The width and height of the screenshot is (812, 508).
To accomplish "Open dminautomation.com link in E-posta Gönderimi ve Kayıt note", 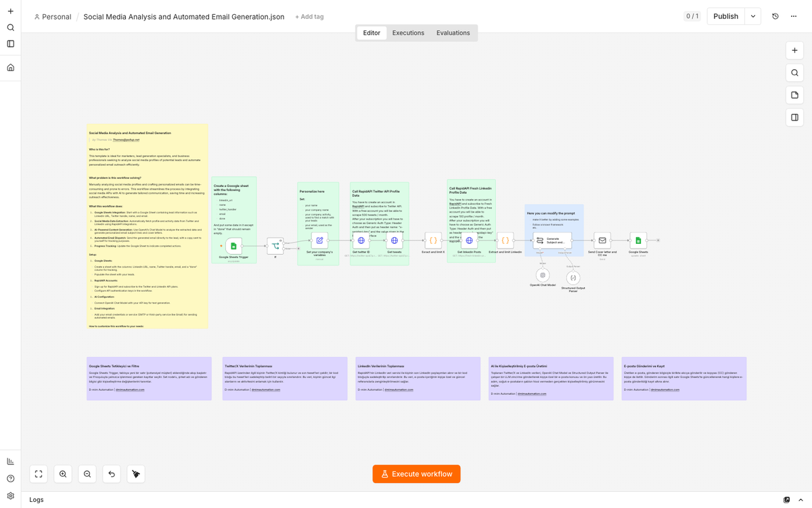I will pos(665,389).
